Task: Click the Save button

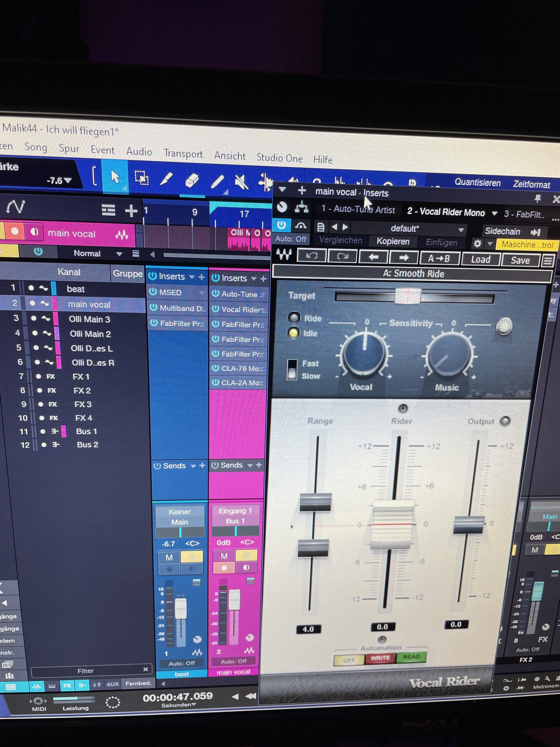Action: point(520,260)
